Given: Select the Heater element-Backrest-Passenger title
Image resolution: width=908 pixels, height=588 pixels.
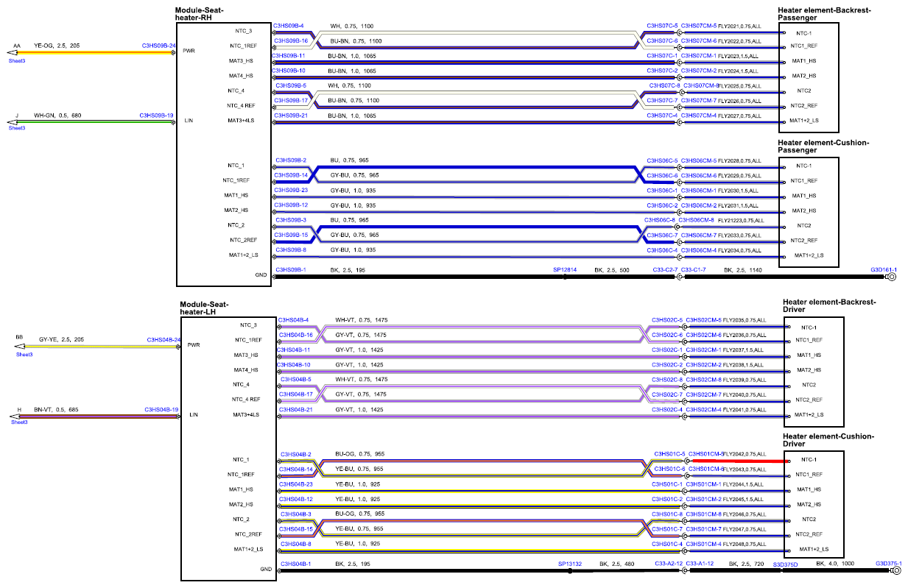Looking at the screenshot, I should [824, 14].
